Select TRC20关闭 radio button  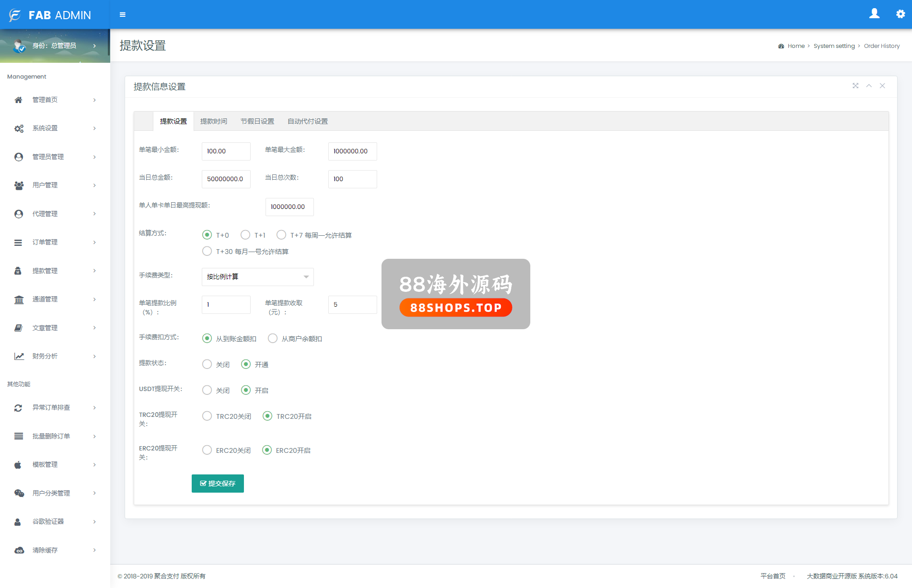tap(207, 416)
